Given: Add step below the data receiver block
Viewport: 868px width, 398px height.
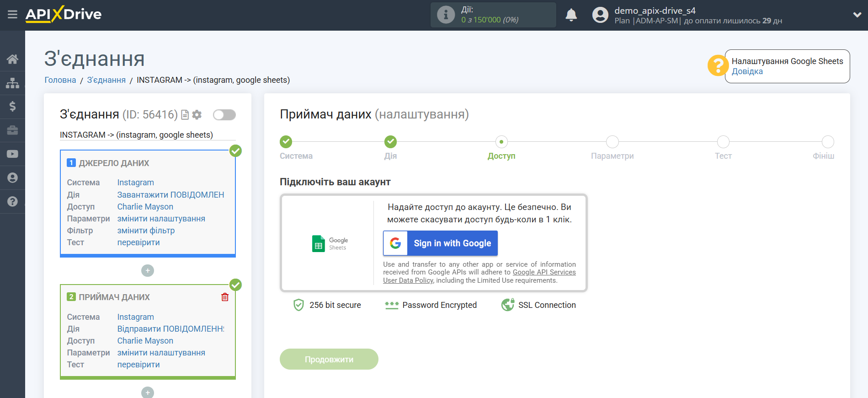Looking at the screenshot, I should pos(147,393).
